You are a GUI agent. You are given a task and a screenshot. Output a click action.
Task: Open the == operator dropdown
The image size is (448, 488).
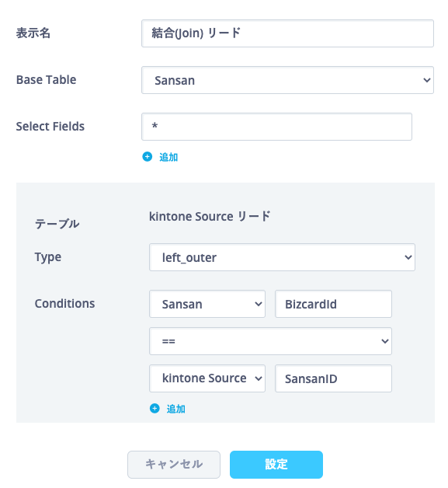click(270, 341)
